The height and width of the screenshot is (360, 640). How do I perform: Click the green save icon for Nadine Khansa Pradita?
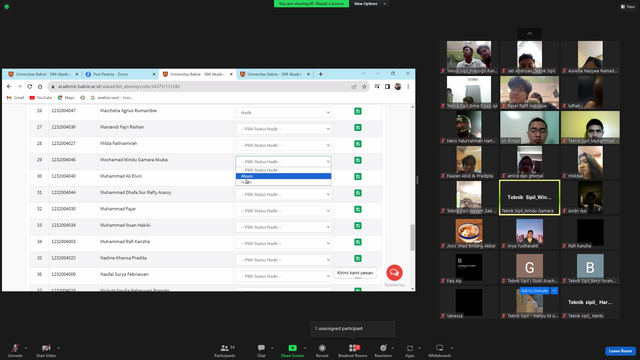358,258
